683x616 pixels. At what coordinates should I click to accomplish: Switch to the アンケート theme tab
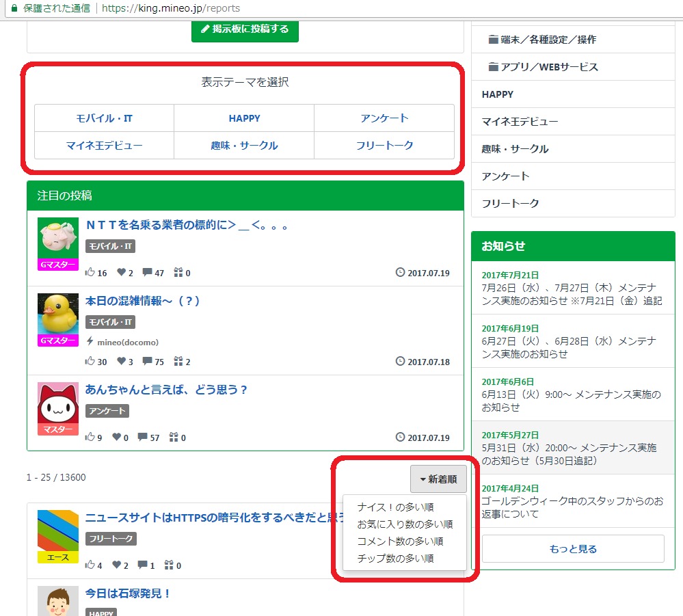tap(384, 118)
